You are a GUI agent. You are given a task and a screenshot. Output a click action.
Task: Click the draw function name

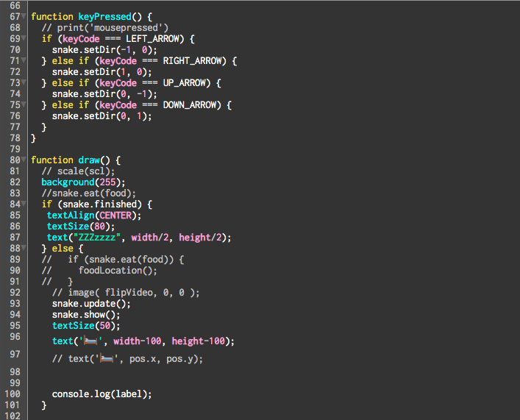point(89,160)
